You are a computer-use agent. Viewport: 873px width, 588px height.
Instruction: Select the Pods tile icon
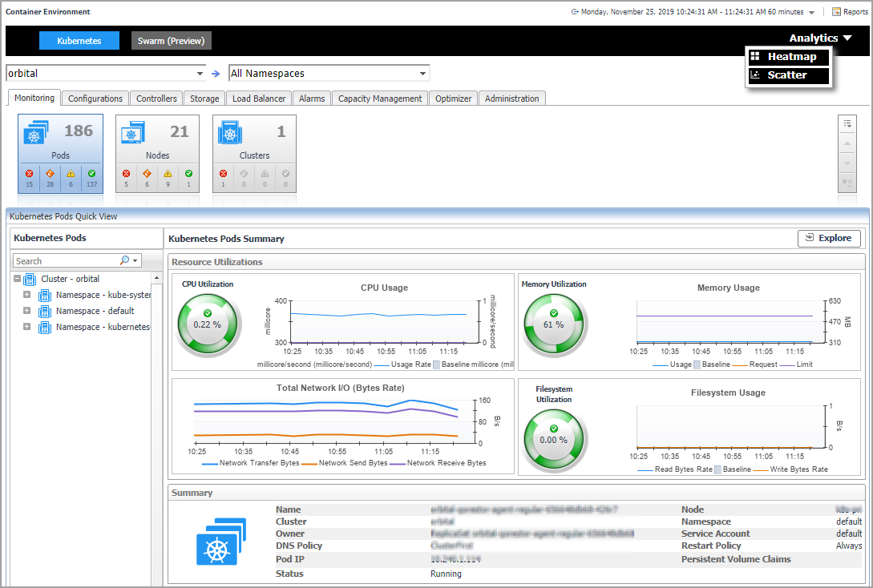coord(36,132)
